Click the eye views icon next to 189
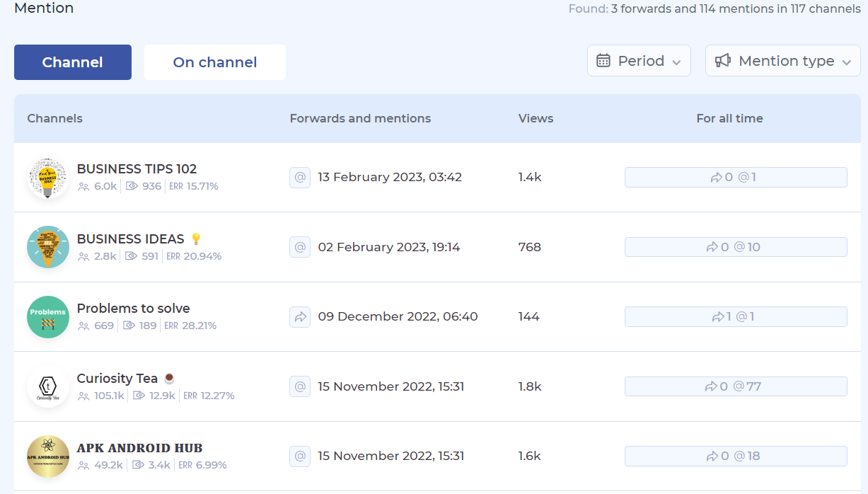The image size is (868, 494). [x=129, y=326]
